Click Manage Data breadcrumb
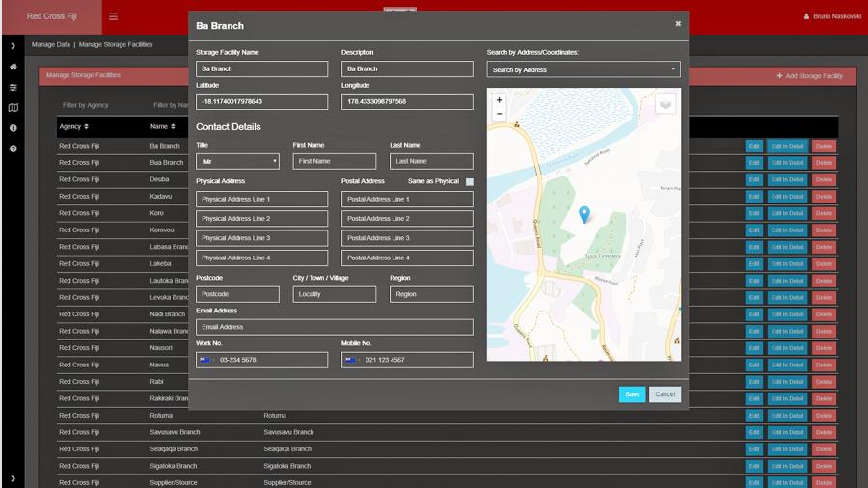This screenshot has width=868, height=488. click(50, 45)
